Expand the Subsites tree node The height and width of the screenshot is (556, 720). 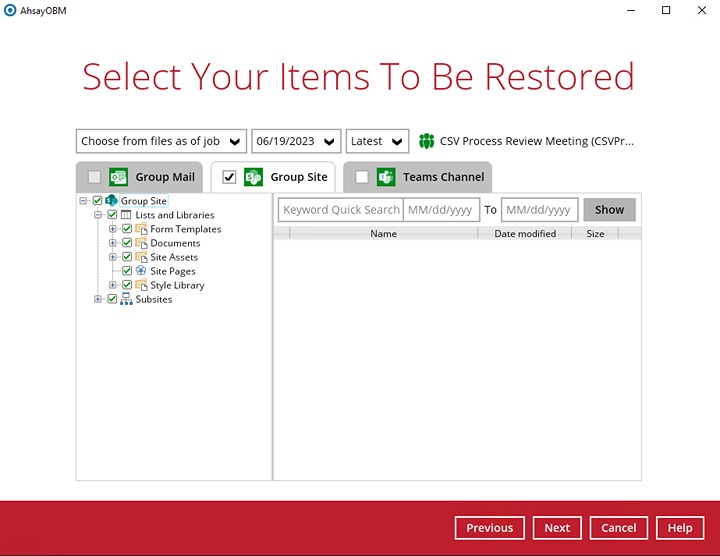98,299
